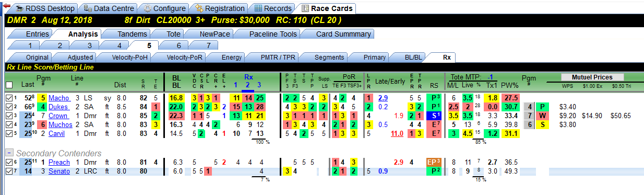
Task: Collapse the Secondary Contenders section
Action: pyautogui.click(x=9, y=152)
